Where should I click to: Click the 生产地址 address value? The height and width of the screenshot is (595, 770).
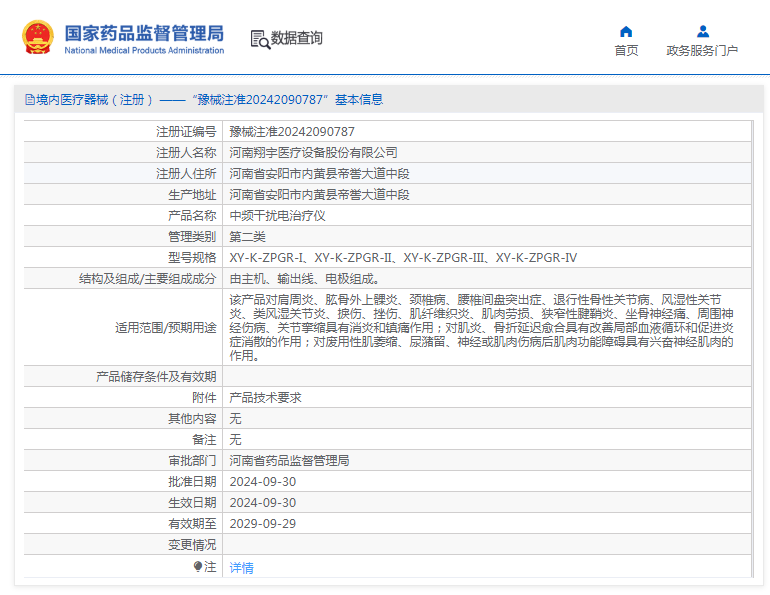(x=319, y=195)
